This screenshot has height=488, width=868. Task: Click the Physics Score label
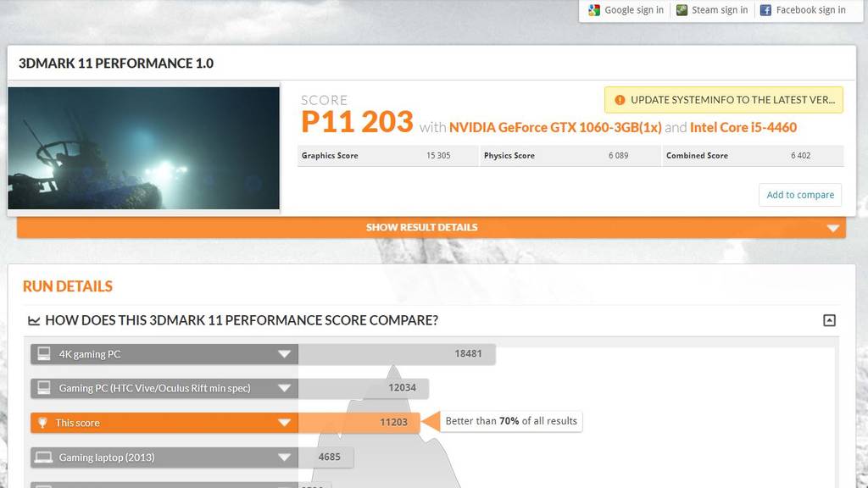point(509,156)
